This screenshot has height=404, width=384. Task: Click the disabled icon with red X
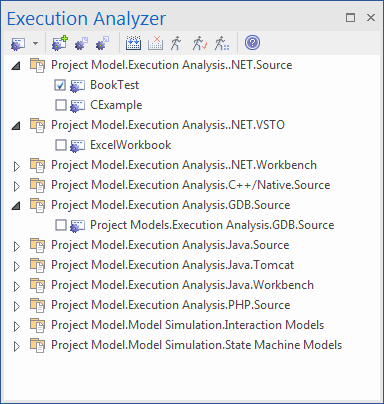155,43
